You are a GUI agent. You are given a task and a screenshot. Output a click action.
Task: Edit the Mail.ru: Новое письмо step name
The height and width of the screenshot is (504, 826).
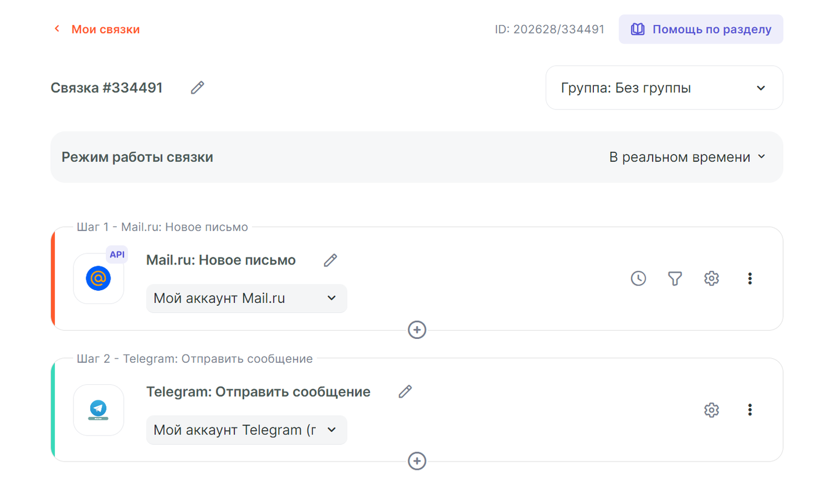click(x=330, y=260)
